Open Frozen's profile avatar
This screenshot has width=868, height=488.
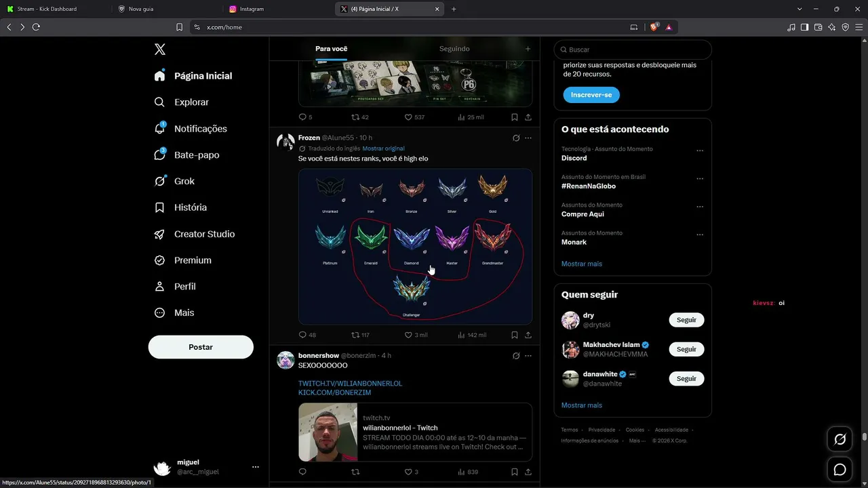tap(285, 142)
